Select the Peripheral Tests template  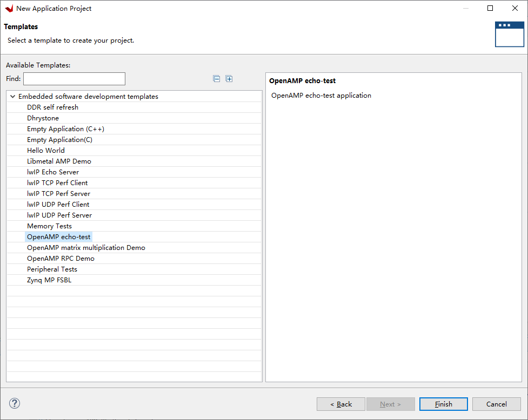point(52,269)
